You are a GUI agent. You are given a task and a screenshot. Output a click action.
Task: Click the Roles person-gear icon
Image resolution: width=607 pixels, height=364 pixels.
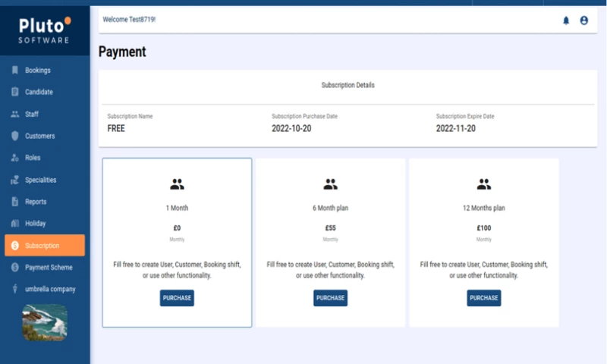coord(14,158)
